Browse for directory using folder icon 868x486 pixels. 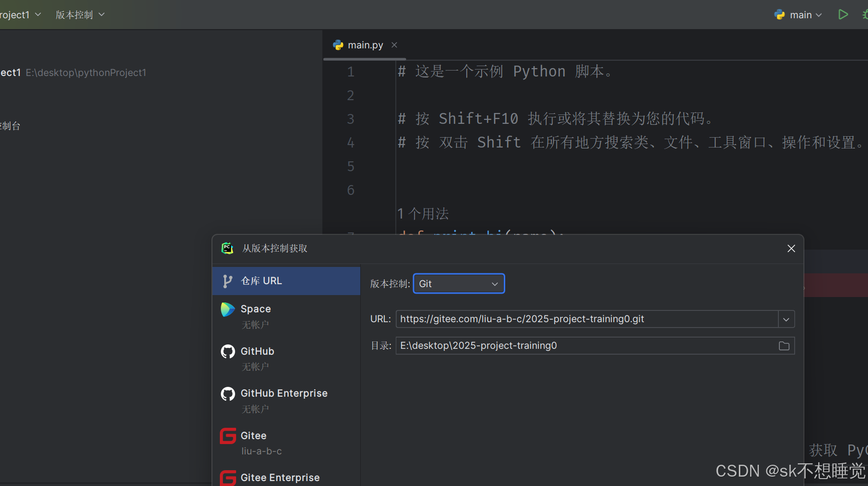(784, 346)
